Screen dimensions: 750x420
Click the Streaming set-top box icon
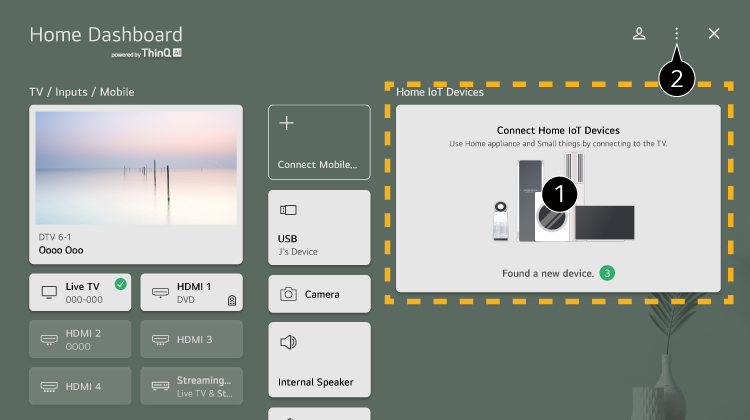(x=160, y=386)
